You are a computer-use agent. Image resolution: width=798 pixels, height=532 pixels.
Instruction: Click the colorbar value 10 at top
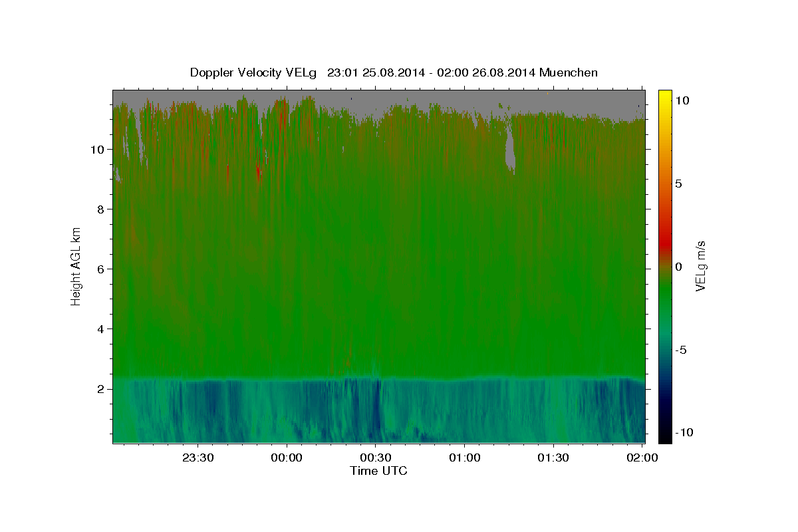[x=683, y=100]
